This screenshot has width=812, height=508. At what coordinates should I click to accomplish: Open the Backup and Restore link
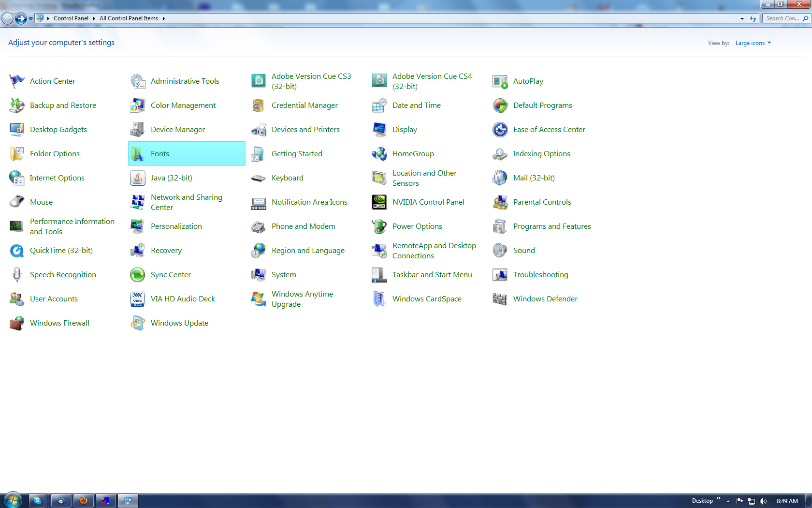tap(63, 105)
